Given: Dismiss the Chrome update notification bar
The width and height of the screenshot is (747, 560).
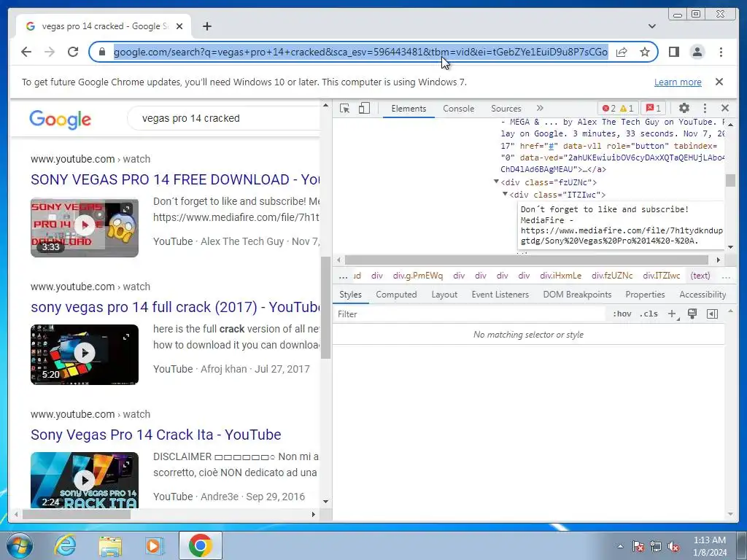Looking at the screenshot, I should pyautogui.click(x=719, y=82).
